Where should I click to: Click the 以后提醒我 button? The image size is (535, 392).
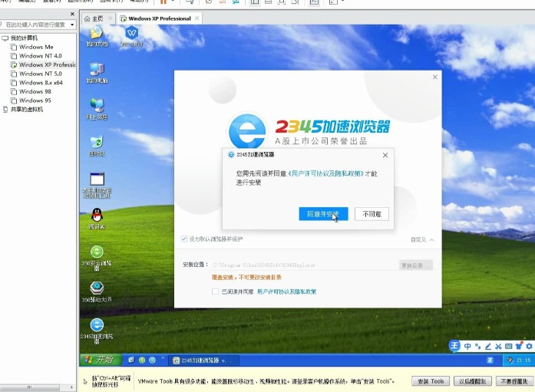pos(473,381)
